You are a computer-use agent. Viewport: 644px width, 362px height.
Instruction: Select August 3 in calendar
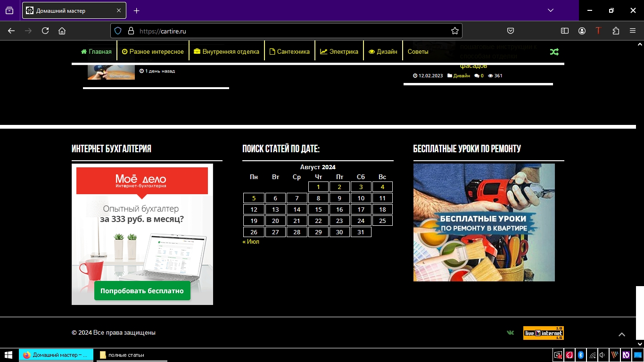[361, 187]
